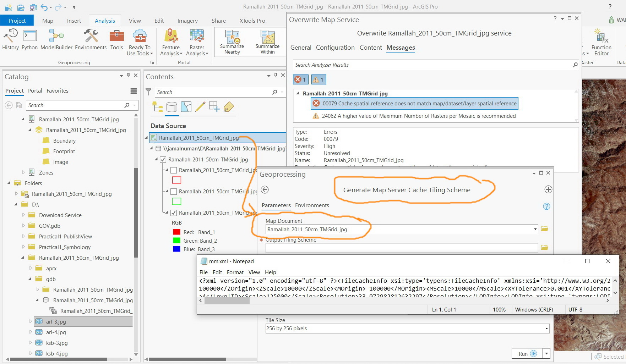The height and width of the screenshot is (364, 626).
Task: Filter analyzer results to errors only
Action: point(300,79)
